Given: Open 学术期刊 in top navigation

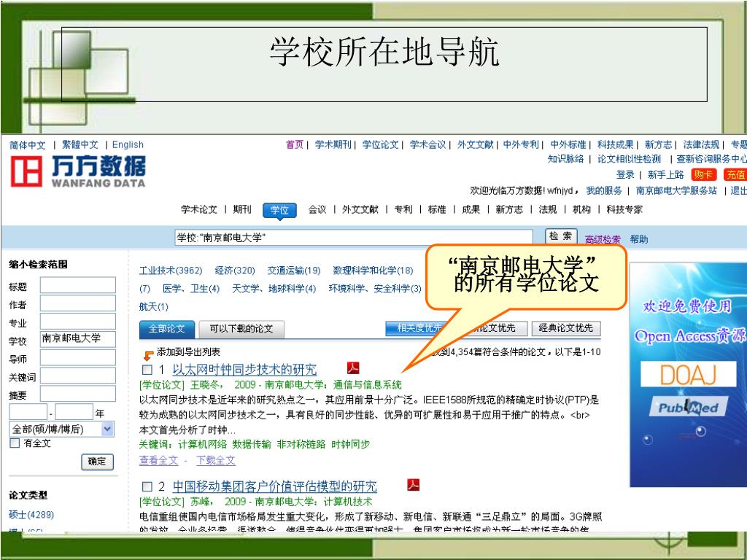Looking at the screenshot, I should 333,144.
